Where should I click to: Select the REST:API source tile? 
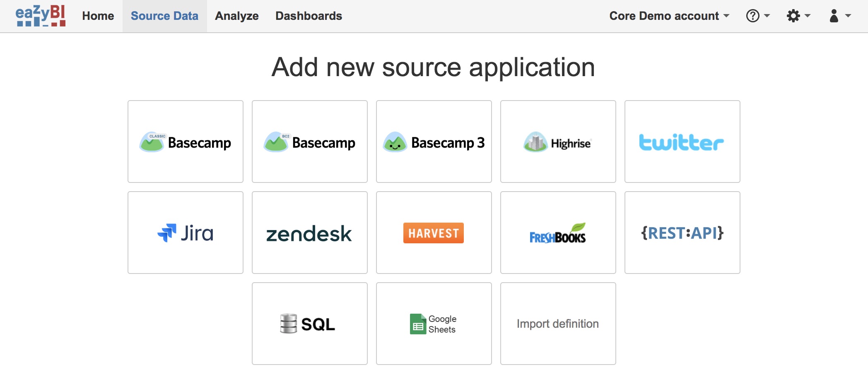point(682,233)
